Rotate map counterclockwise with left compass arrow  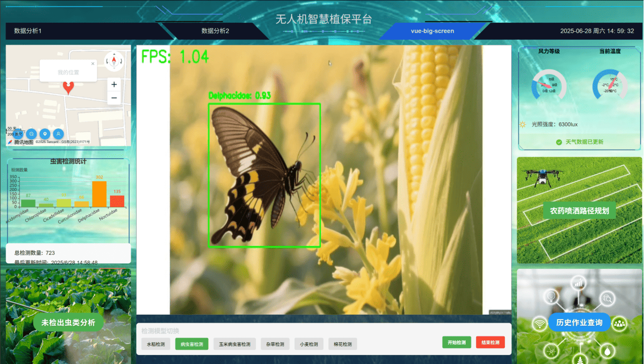tap(107, 61)
